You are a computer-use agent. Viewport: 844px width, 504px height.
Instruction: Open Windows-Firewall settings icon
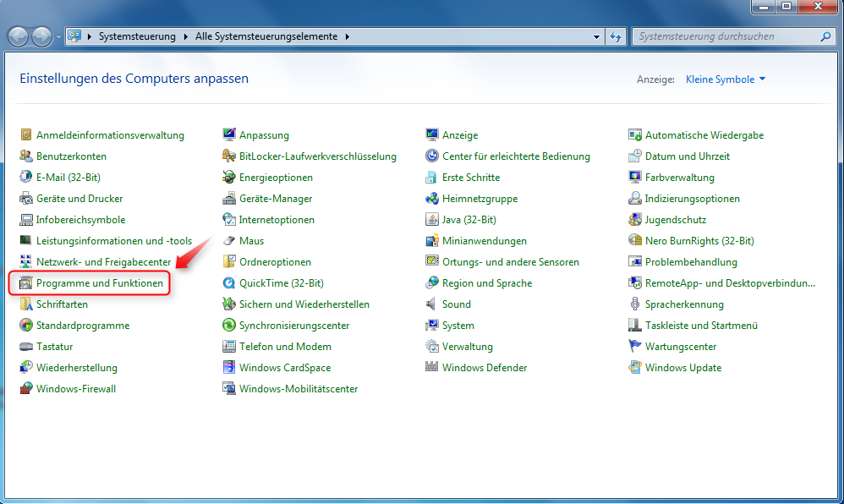click(25, 388)
